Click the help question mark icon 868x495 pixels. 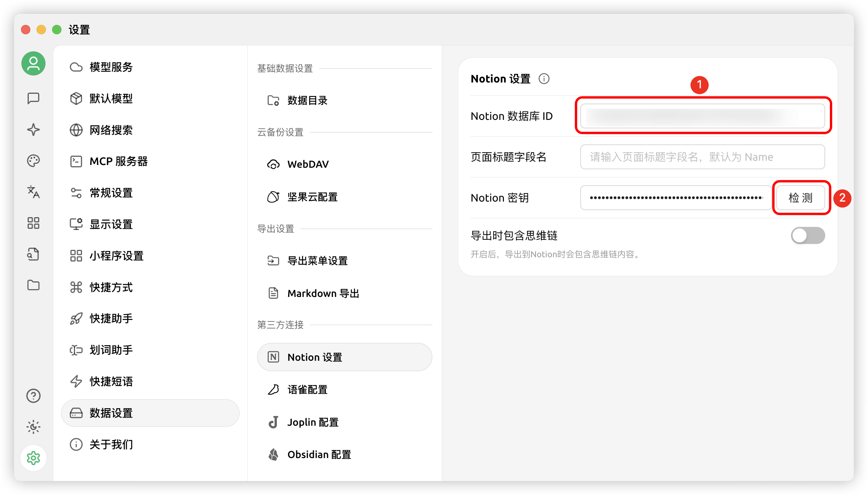(33, 396)
